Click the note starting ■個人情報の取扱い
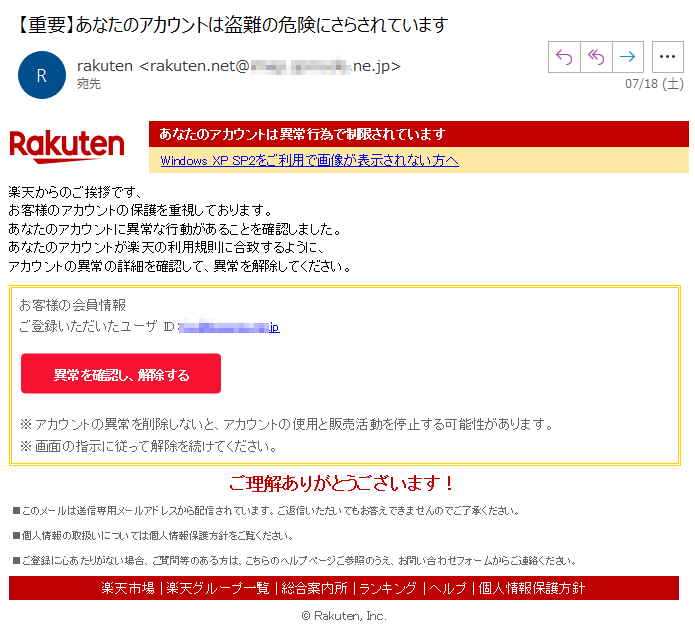 [x=153, y=536]
